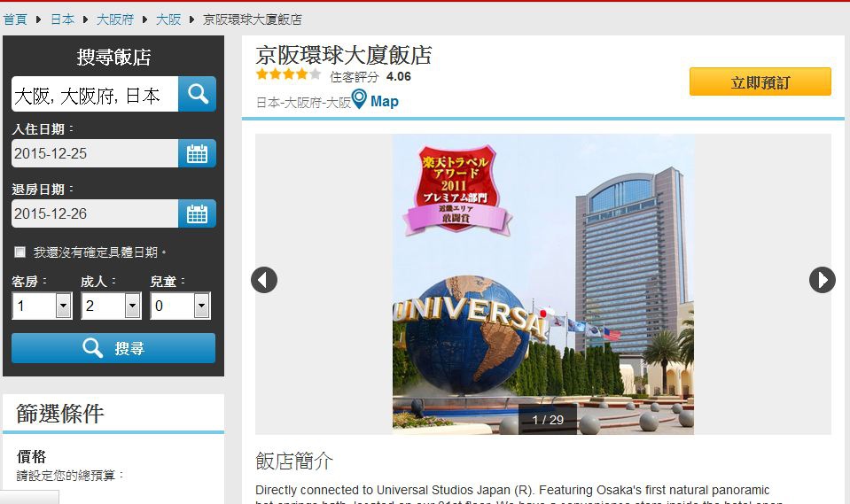Click the hotel star rating icons

coord(288,74)
